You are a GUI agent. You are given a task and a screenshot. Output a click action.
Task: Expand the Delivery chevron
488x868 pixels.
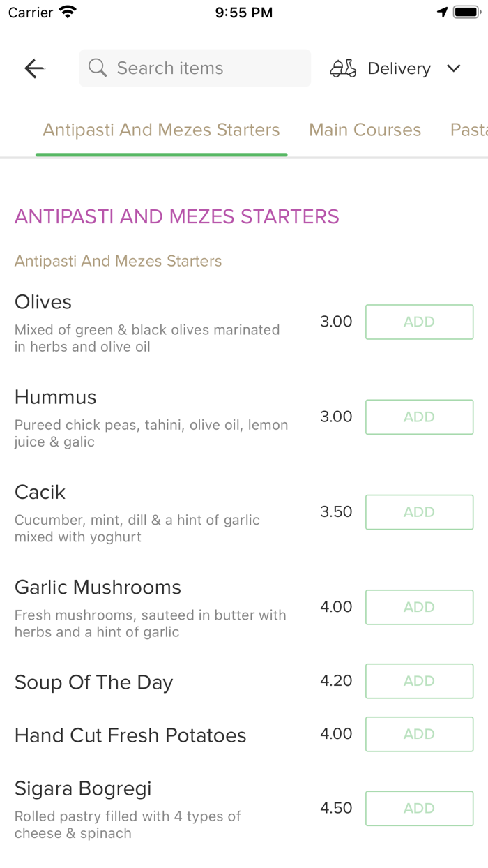[x=453, y=68]
